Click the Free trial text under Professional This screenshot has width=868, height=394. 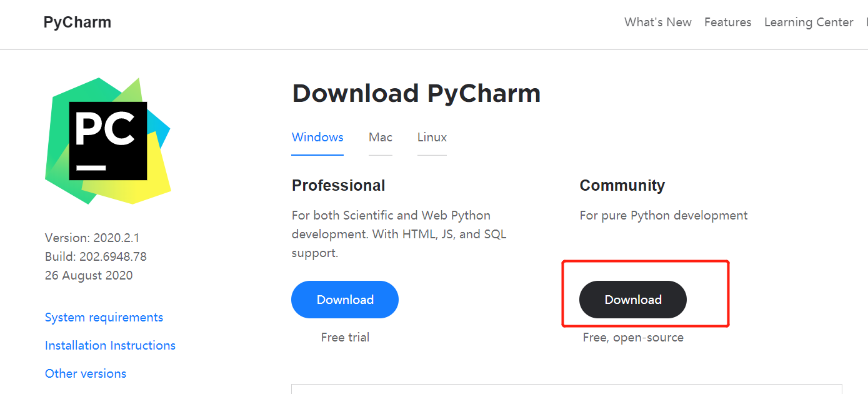[x=345, y=337]
